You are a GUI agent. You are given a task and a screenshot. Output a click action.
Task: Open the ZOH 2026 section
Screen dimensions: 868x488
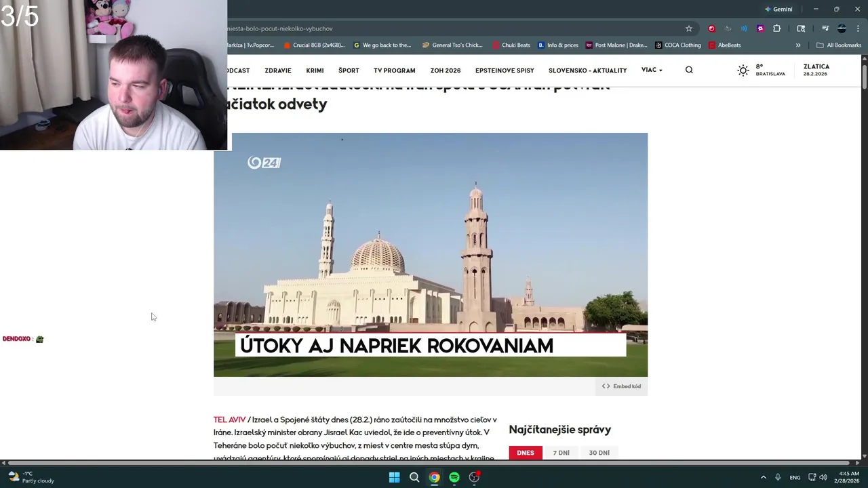tap(446, 70)
